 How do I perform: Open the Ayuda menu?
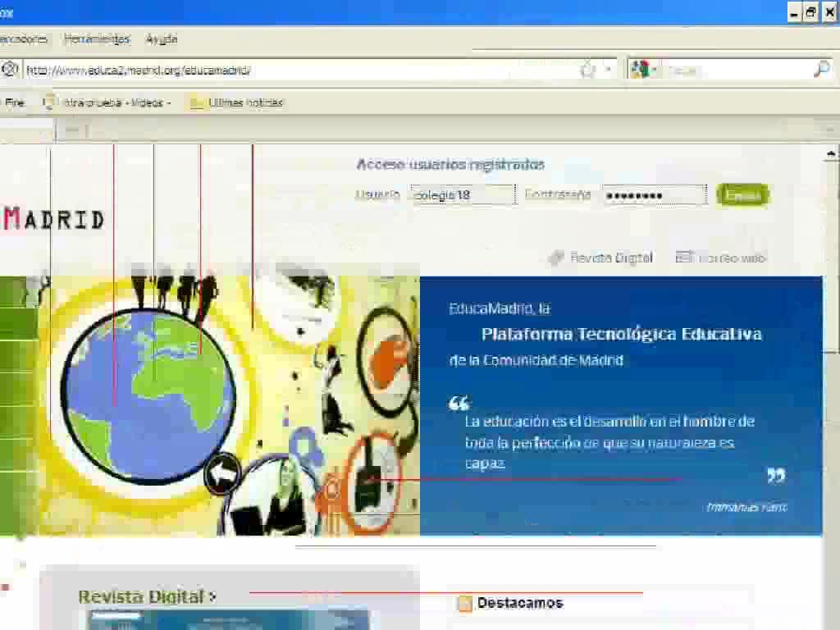coord(162,39)
